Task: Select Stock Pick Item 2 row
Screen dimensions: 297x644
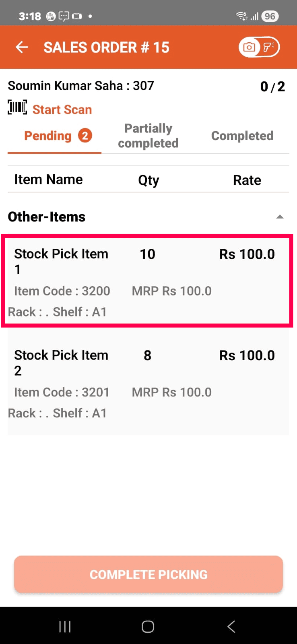Action: (147, 382)
